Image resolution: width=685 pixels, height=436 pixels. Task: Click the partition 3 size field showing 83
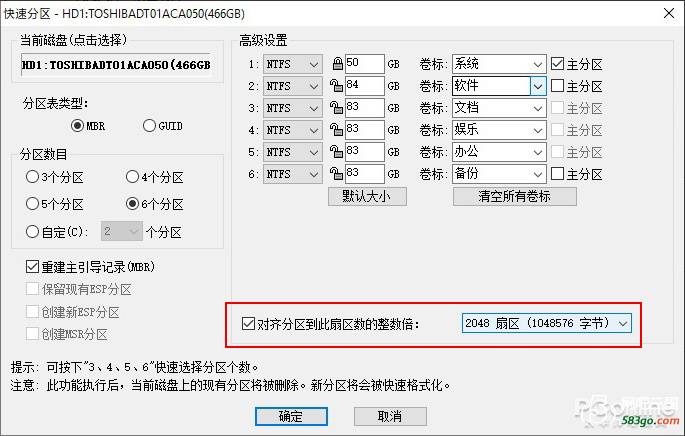click(365, 107)
